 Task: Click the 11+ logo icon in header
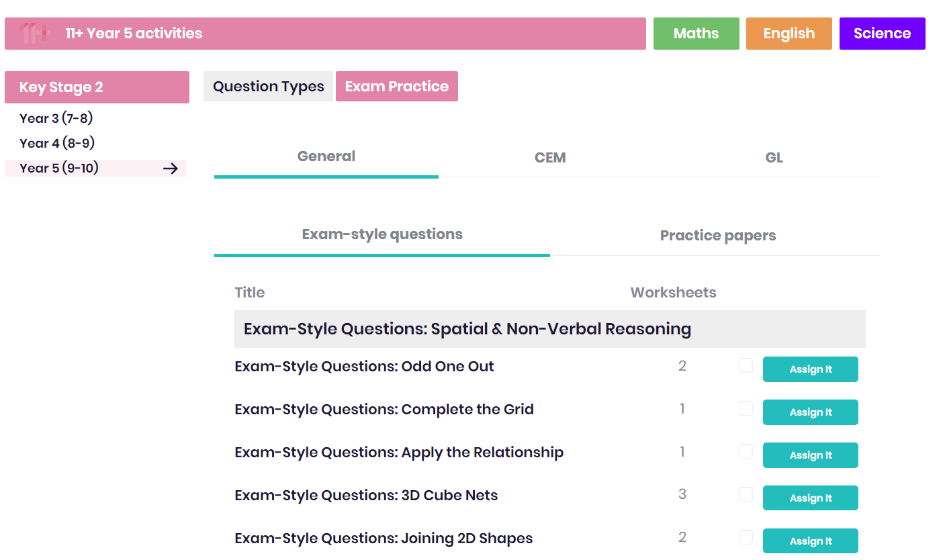click(x=34, y=33)
